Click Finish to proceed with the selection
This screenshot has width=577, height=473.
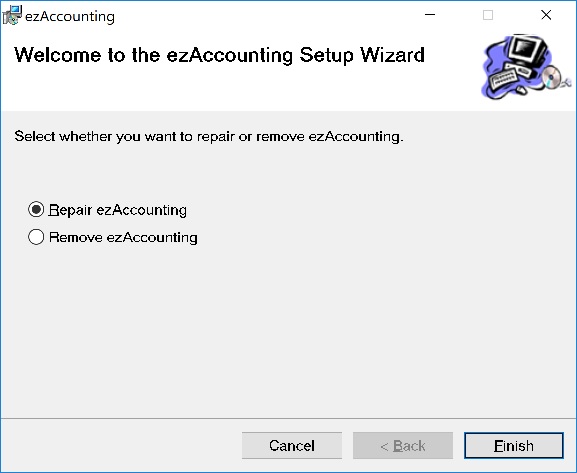[x=514, y=445]
